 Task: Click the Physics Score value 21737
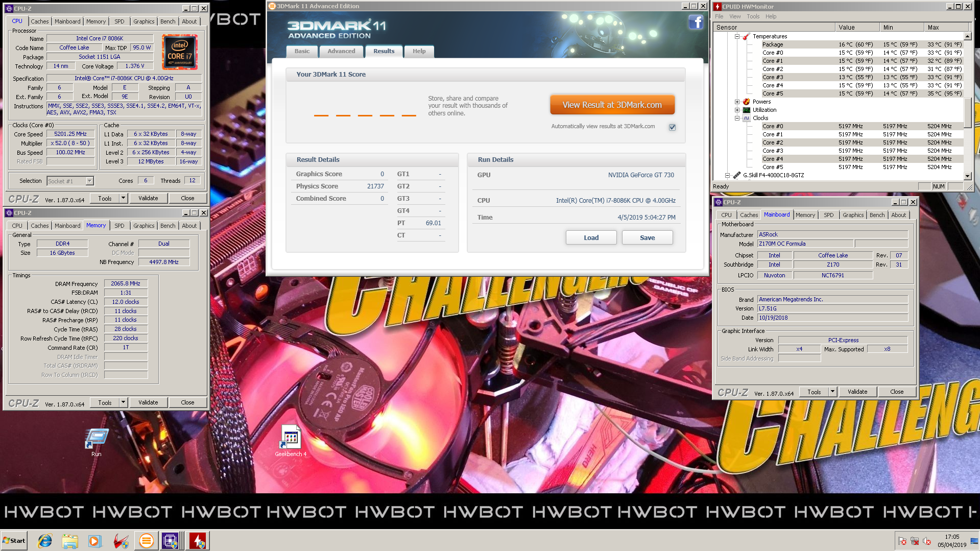tap(375, 186)
